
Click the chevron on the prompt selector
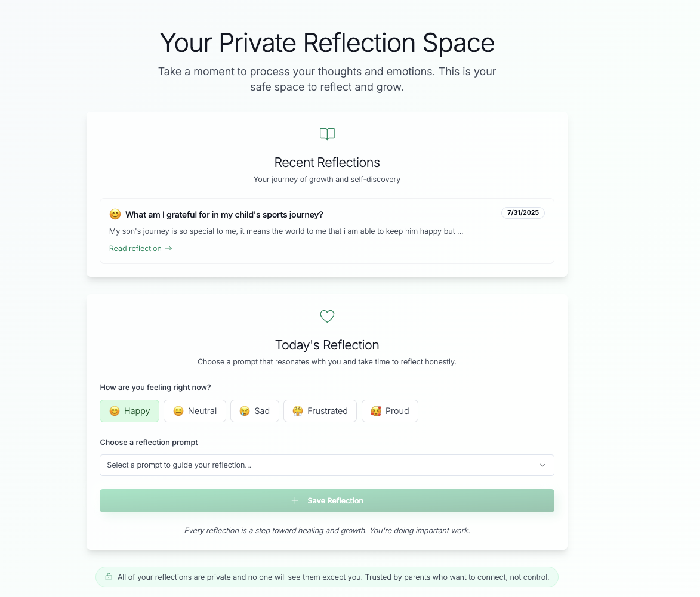click(542, 465)
